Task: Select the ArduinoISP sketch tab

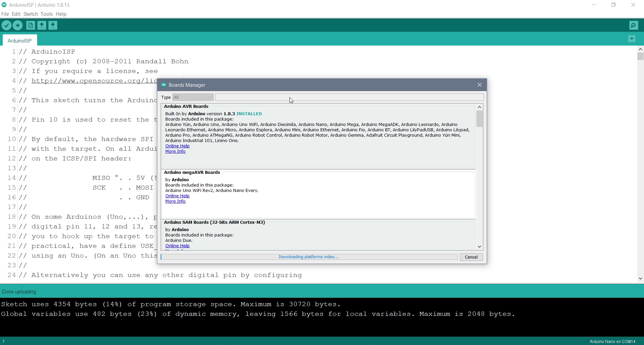Action: coord(20,41)
